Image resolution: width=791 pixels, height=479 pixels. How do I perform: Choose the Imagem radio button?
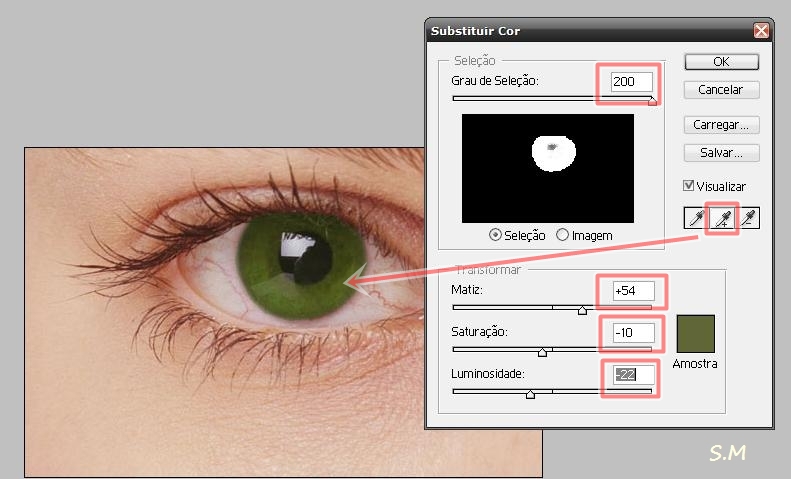coord(562,235)
